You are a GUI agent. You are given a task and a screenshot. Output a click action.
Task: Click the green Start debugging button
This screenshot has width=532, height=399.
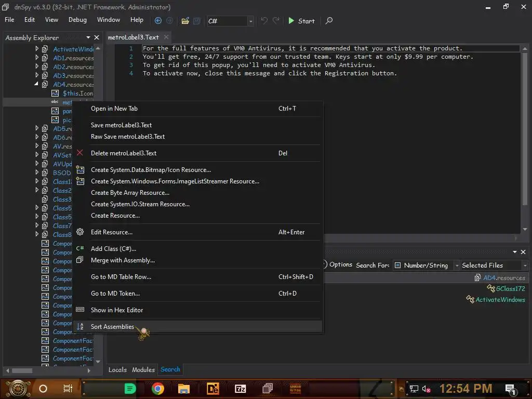[302, 21]
